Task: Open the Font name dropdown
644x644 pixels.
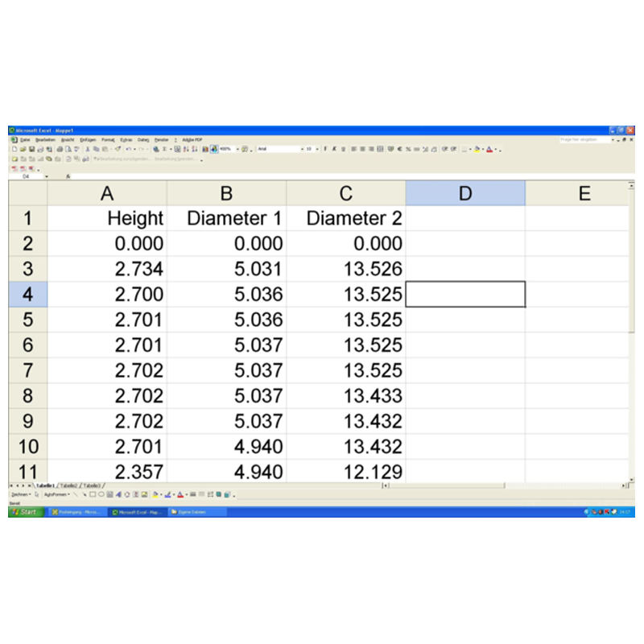Action: coord(303,149)
